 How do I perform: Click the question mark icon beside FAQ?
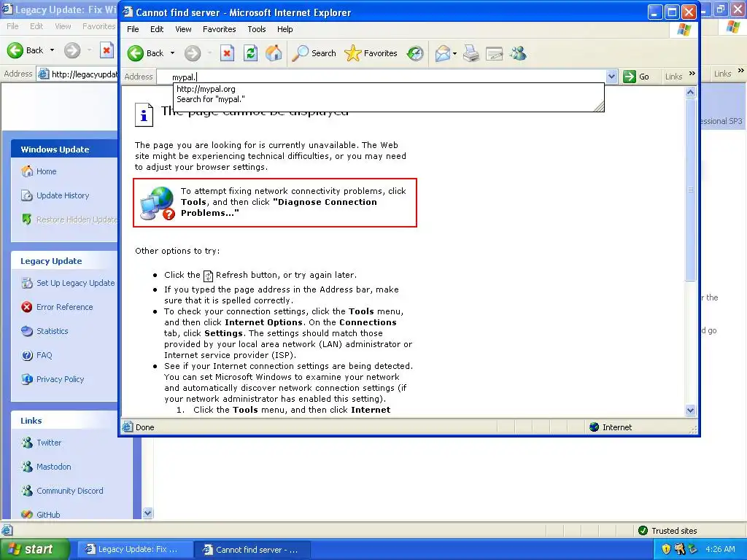coord(27,355)
